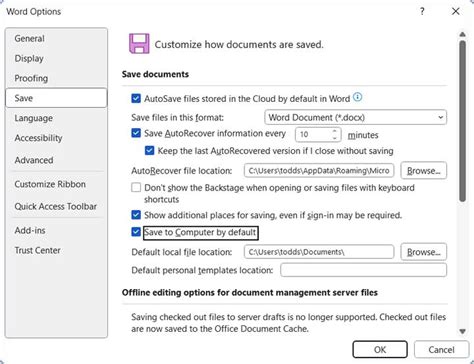Open the General options category

(56, 38)
